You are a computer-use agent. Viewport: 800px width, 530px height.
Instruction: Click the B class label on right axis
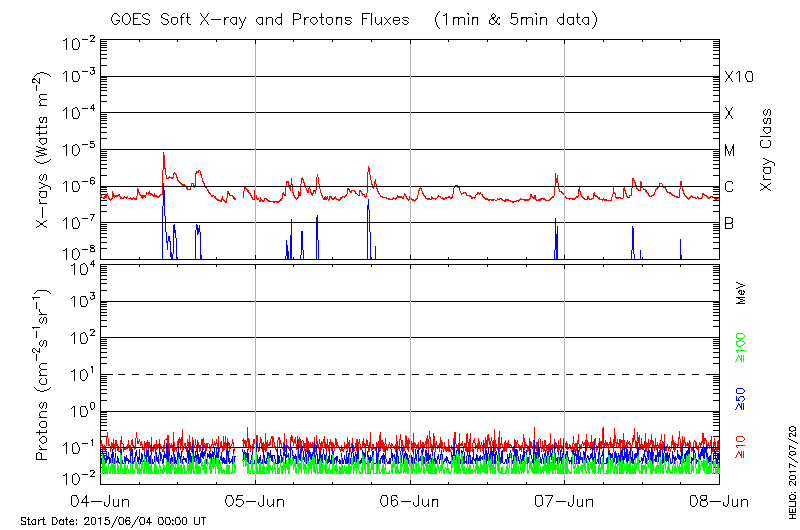pos(729,223)
